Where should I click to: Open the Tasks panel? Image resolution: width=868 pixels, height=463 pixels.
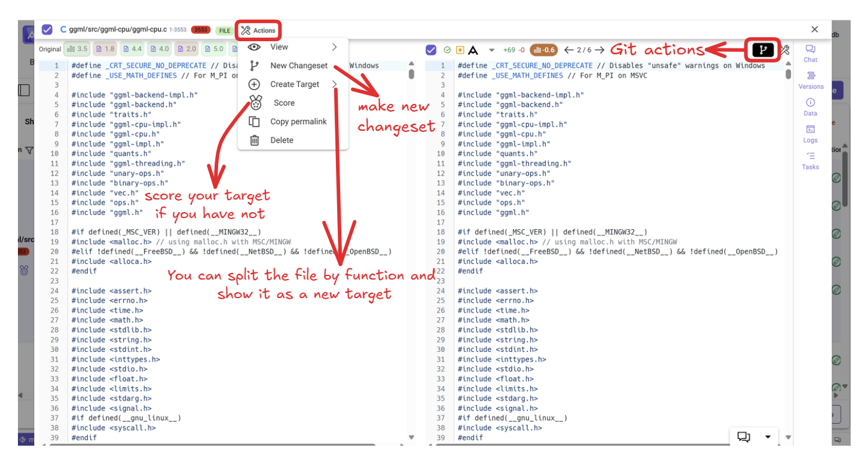pos(810,161)
